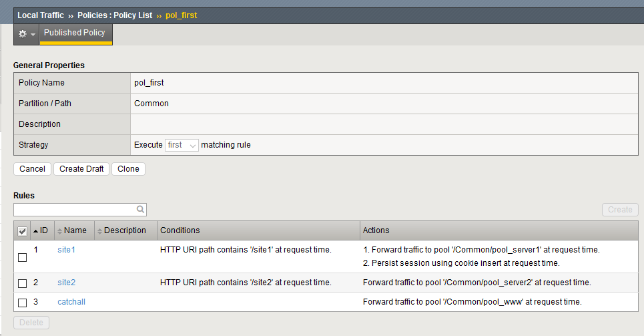This screenshot has width=644, height=336.
Task: Clone the pol_first policy
Action: [x=128, y=169]
